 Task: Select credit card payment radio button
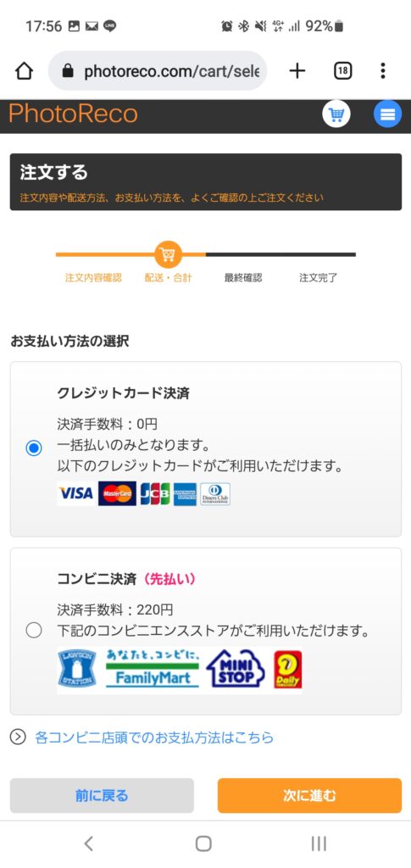[x=34, y=448]
